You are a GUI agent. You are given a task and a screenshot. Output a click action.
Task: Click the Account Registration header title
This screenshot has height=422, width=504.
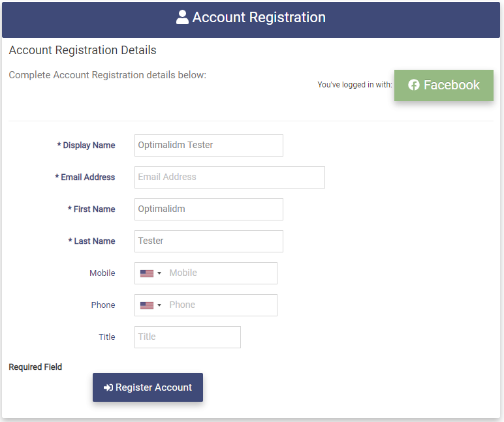259,18
